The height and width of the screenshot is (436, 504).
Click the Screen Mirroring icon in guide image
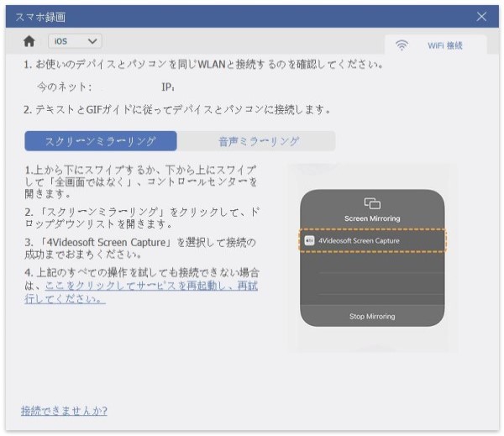coord(372,203)
